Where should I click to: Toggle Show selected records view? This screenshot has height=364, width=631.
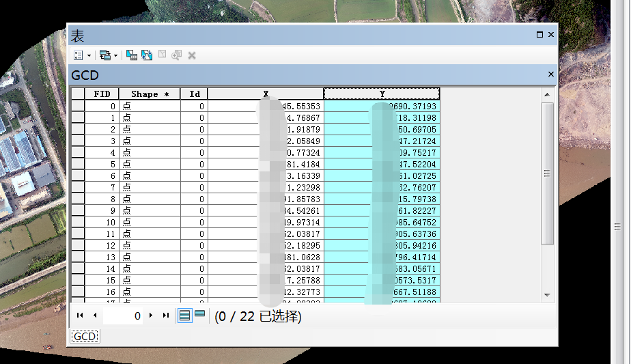pyautogui.click(x=199, y=314)
